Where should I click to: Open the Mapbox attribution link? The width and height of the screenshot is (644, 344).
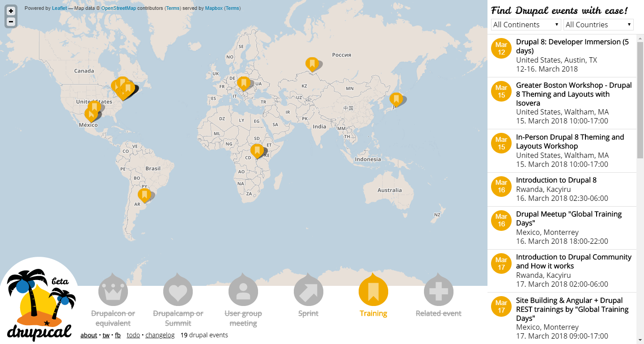(214, 8)
